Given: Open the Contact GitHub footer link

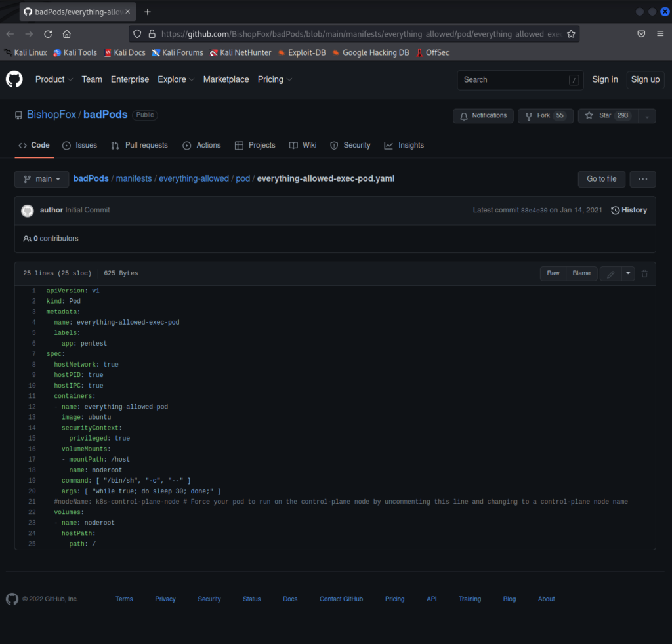Looking at the screenshot, I should [341, 599].
